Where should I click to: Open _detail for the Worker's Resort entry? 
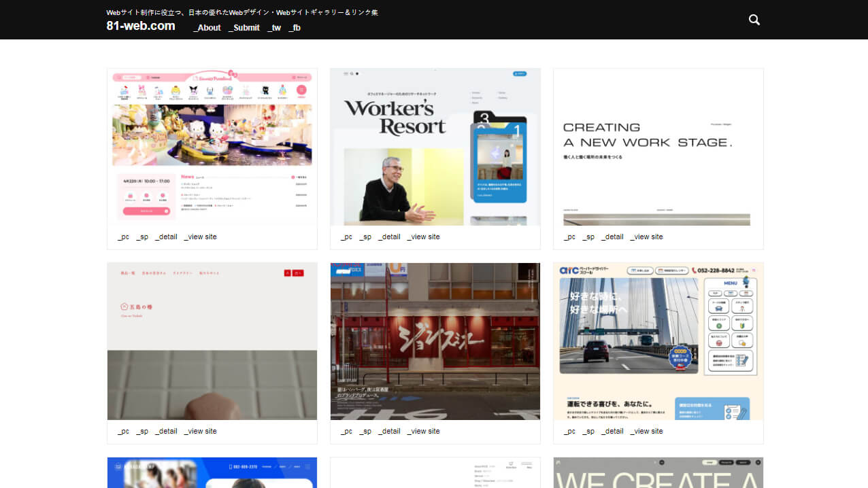[389, 237]
